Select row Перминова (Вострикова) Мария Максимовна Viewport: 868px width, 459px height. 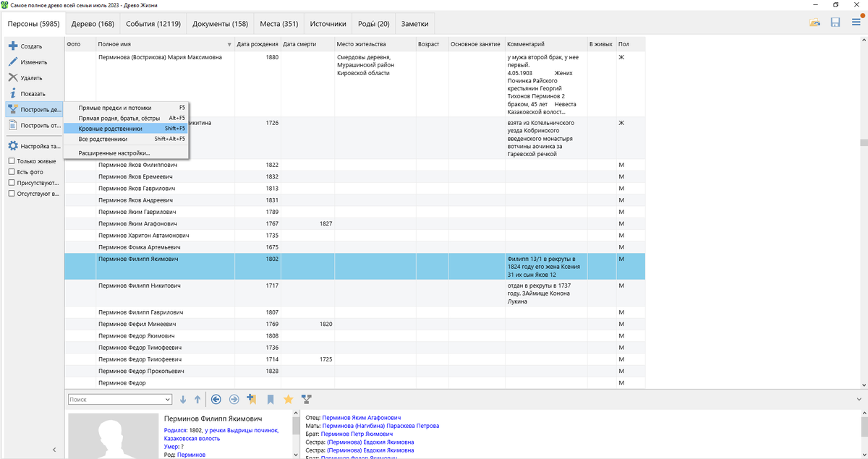tap(354, 84)
